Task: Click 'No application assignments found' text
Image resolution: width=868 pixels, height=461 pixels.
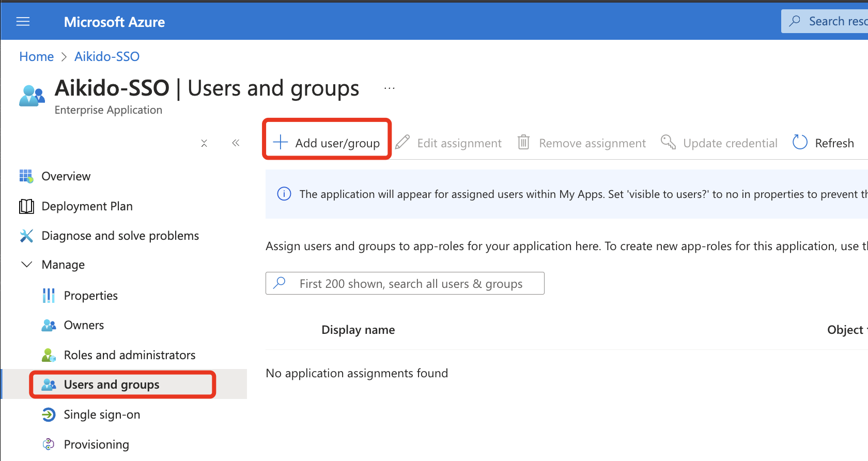Action: coord(357,373)
